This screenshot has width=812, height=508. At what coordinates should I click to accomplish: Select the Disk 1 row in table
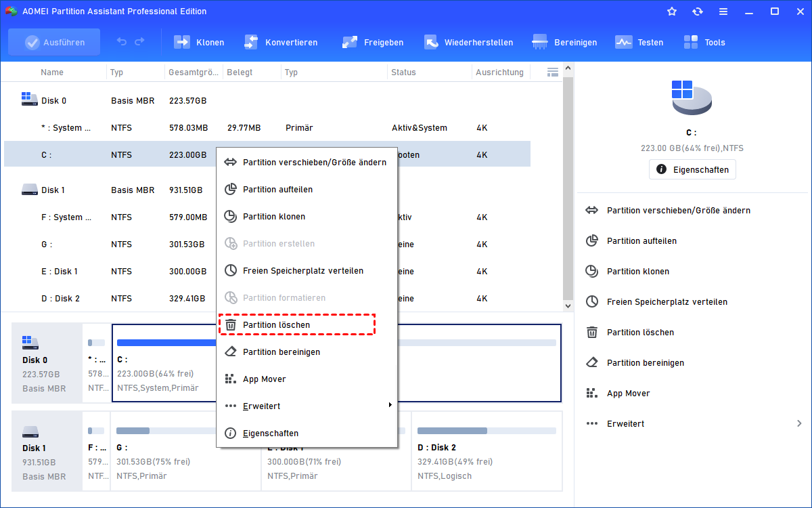[x=267, y=190]
